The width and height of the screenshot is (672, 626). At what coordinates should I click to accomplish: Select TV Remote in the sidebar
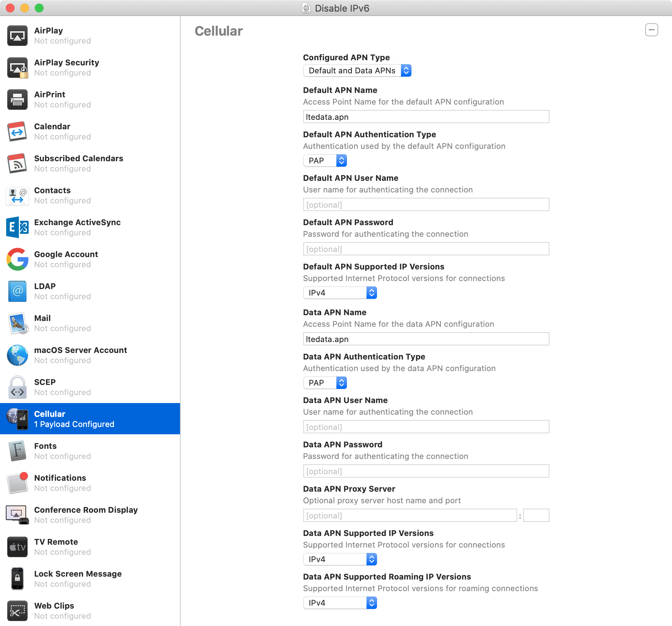pos(90,547)
